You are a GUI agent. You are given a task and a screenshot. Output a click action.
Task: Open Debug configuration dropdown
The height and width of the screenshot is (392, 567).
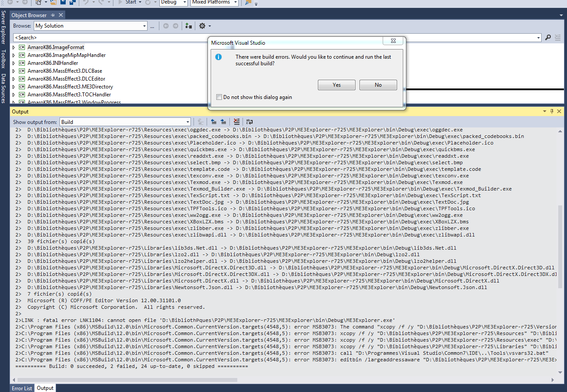[x=173, y=2]
